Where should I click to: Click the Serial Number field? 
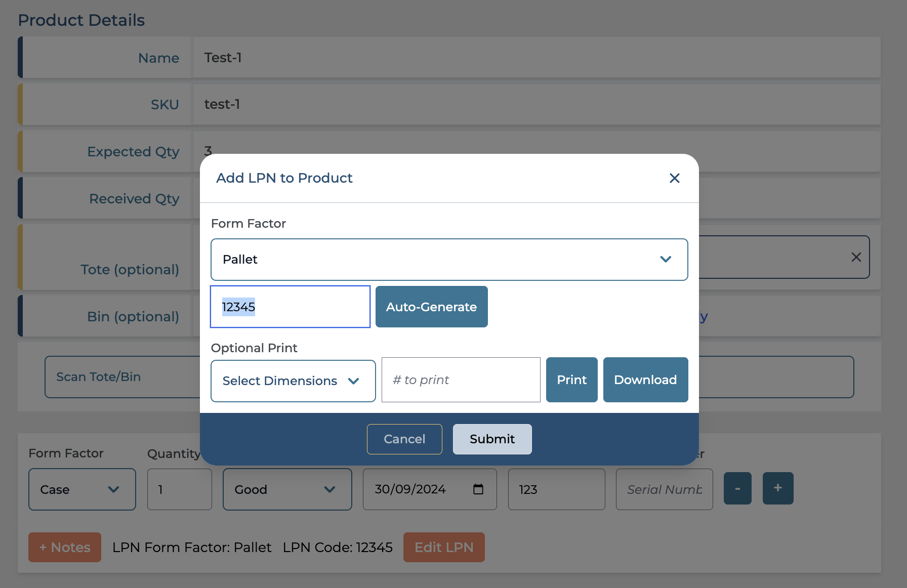click(664, 489)
